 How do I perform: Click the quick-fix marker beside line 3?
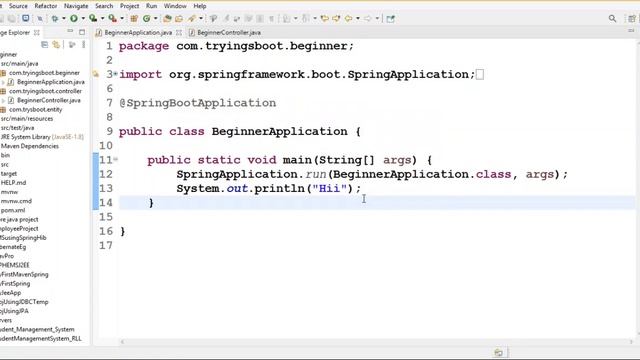click(96, 74)
